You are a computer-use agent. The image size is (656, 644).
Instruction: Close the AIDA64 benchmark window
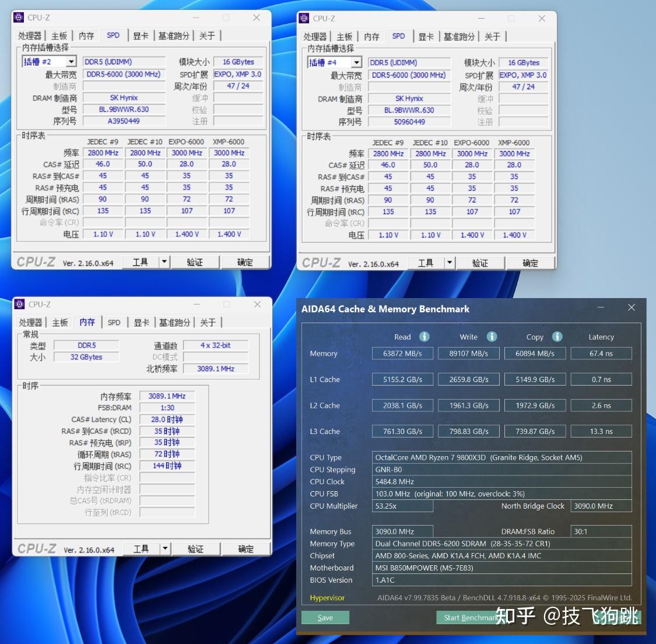[x=632, y=307]
